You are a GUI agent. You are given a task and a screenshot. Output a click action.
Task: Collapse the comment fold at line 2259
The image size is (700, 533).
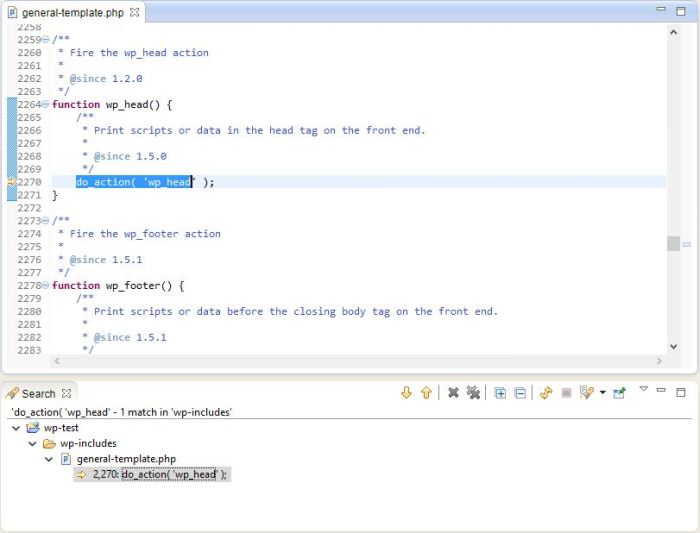(45, 39)
